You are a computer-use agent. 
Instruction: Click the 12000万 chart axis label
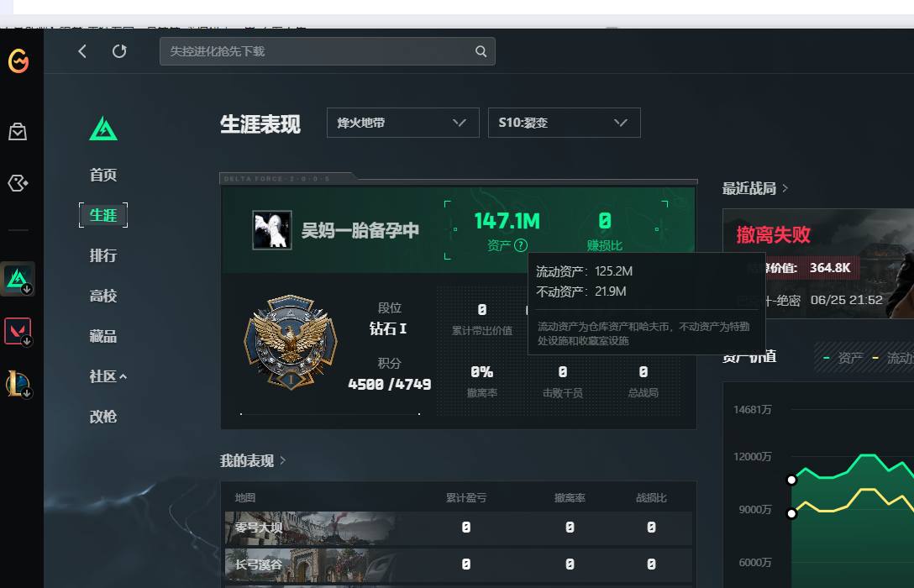pyautogui.click(x=753, y=456)
